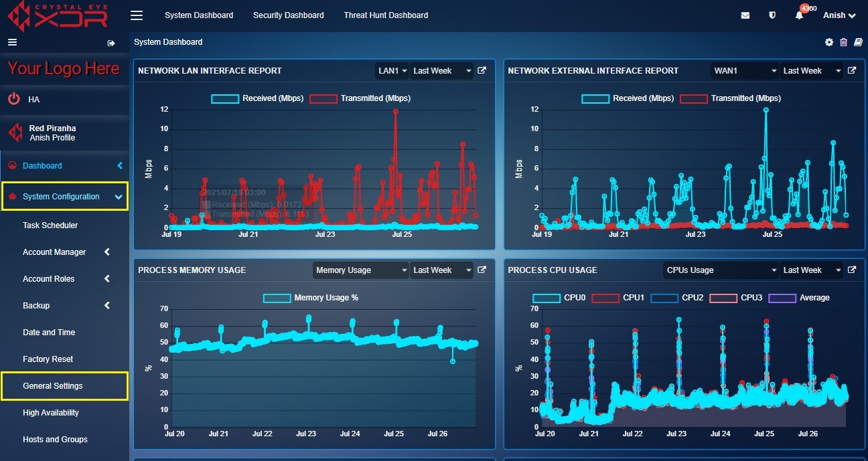
Task: Click the sidebar sign-out arrow icon
Action: point(111,43)
